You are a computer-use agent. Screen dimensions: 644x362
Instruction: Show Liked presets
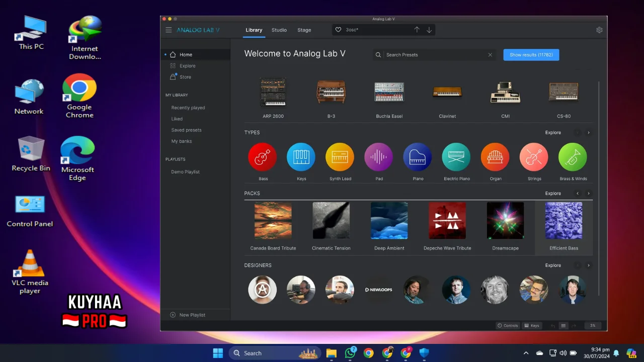point(177,119)
